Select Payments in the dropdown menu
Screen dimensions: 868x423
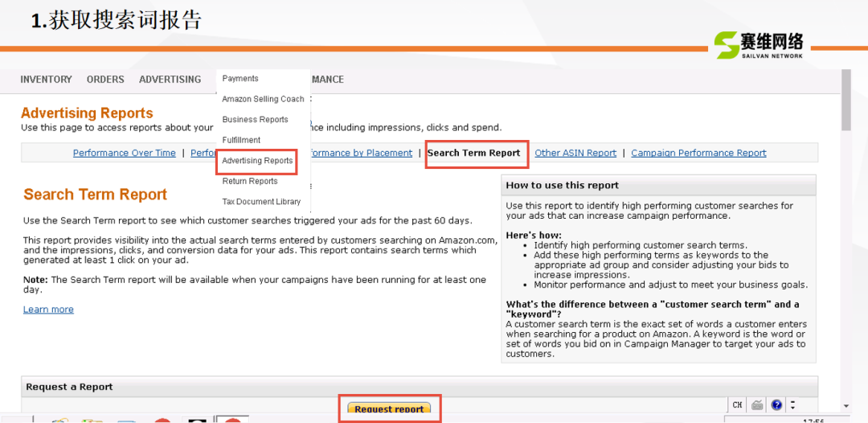tap(240, 79)
